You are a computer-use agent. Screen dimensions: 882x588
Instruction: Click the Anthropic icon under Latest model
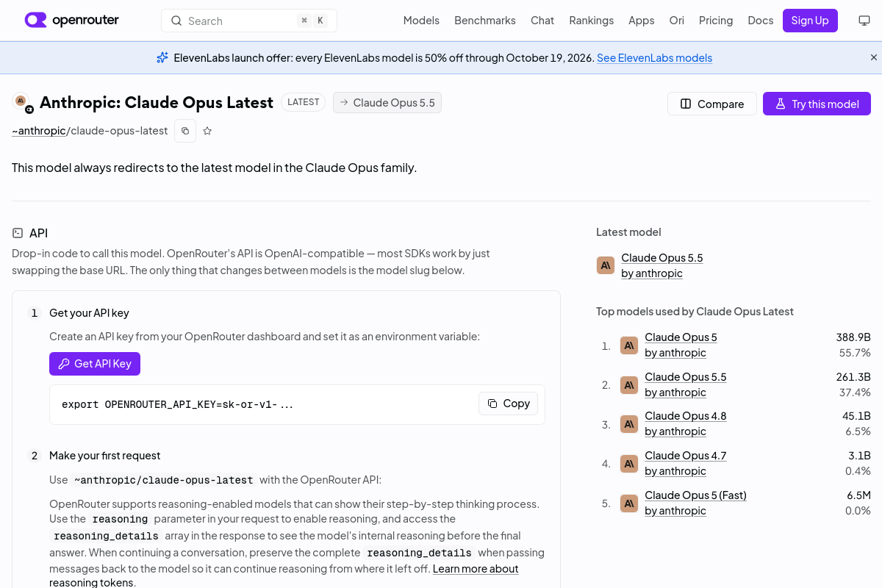(606, 265)
